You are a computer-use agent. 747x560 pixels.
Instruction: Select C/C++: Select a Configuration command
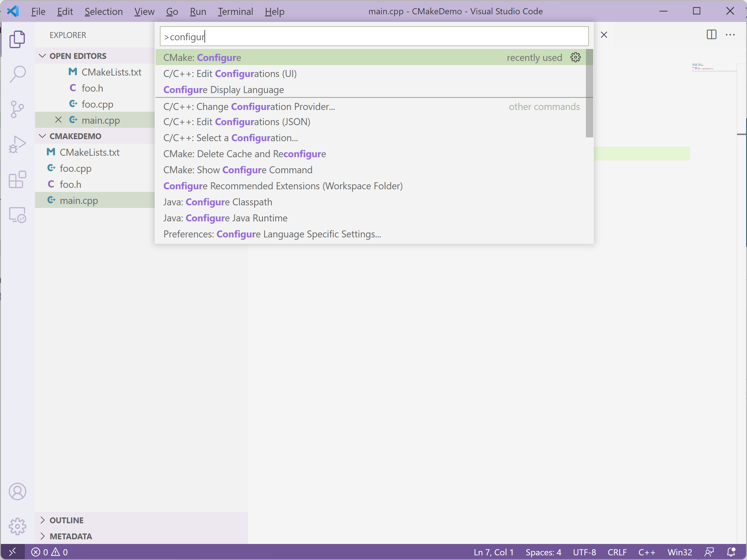371,138
